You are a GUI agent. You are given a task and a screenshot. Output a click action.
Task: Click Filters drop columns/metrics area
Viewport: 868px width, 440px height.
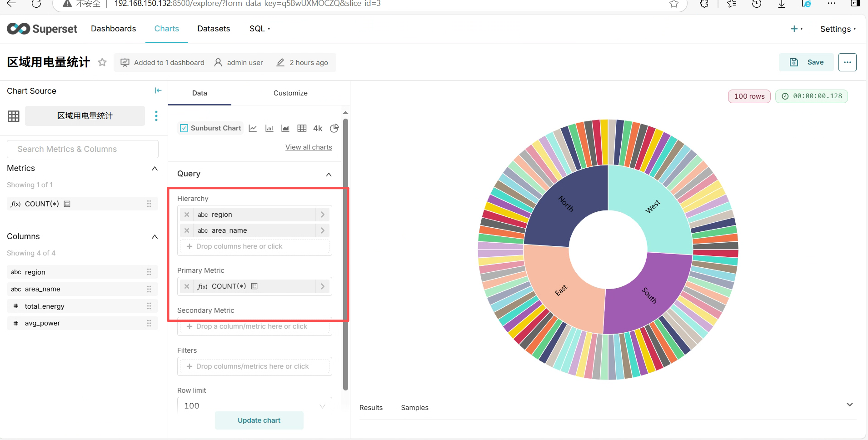tap(254, 366)
